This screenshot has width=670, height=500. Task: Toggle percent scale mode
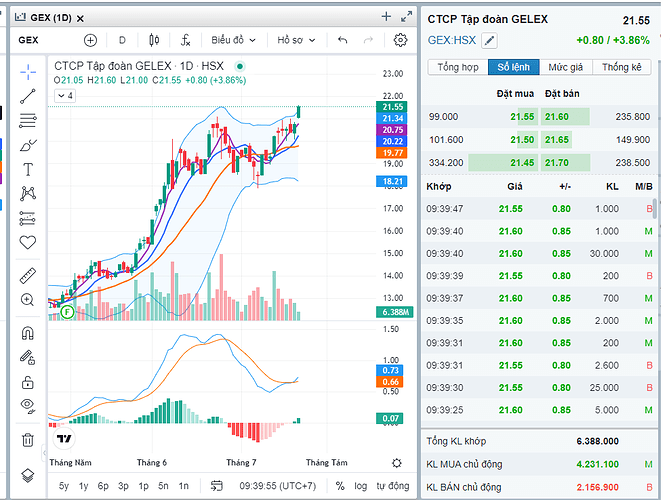click(x=340, y=486)
